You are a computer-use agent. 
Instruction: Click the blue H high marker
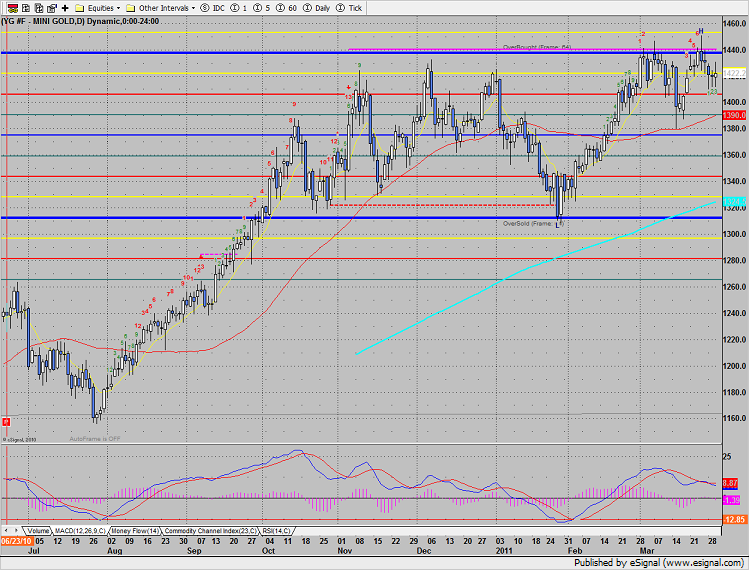[701, 31]
